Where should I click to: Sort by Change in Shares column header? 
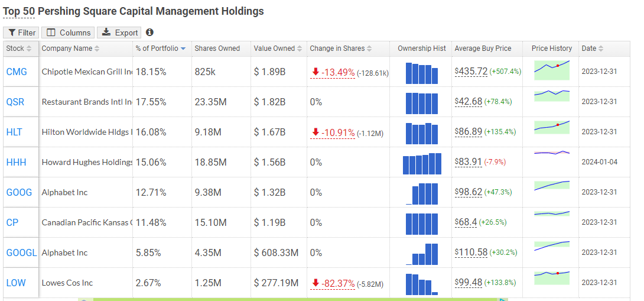tap(348, 48)
